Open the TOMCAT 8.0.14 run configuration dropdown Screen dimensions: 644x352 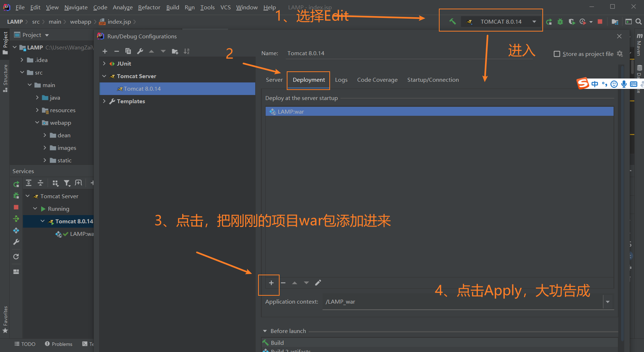pyautogui.click(x=534, y=22)
